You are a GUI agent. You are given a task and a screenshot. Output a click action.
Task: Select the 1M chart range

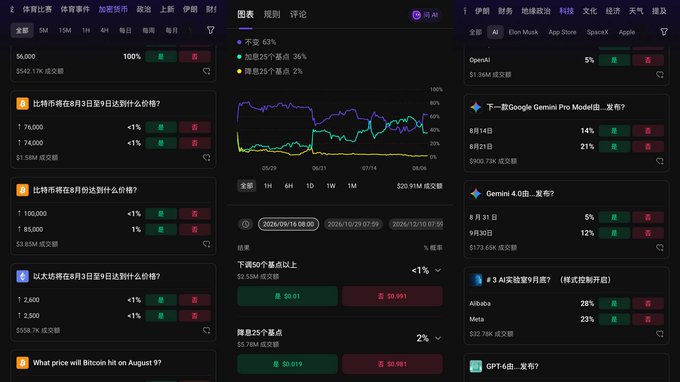[352, 186]
